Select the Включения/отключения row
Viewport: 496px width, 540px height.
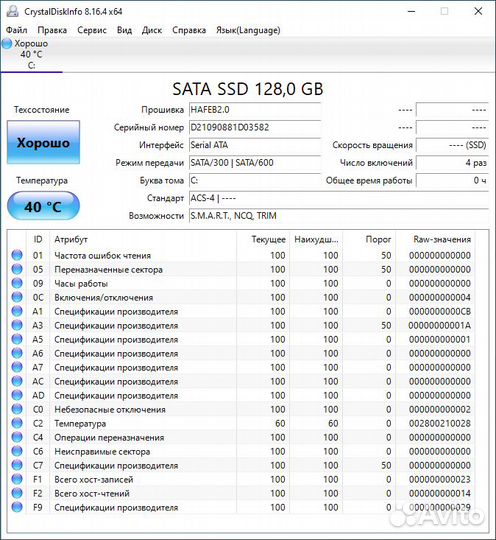coord(241,297)
